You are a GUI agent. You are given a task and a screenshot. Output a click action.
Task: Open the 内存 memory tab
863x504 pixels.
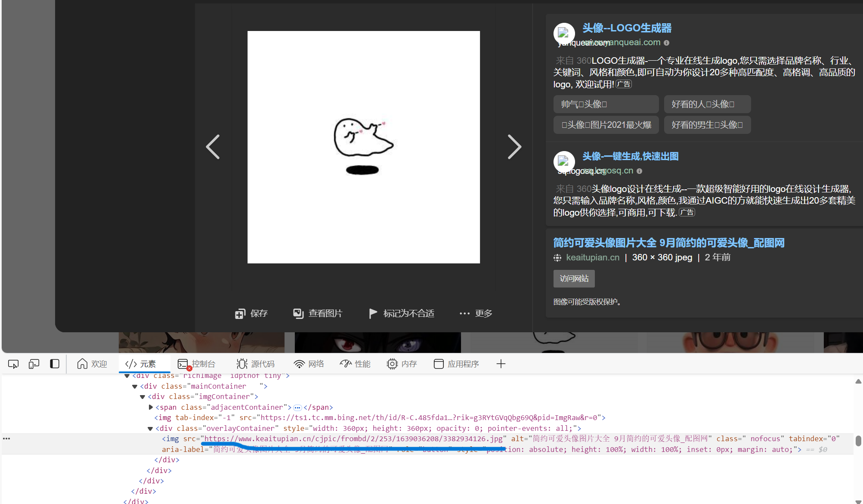[x=402, y=364]
